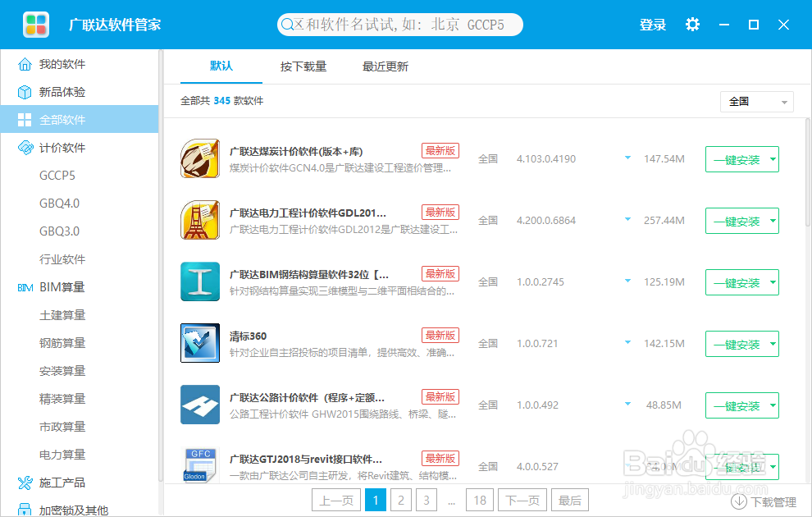Select 精装算量 in the sidebar
Screen dimensions: 812x517
coord(62,399)
